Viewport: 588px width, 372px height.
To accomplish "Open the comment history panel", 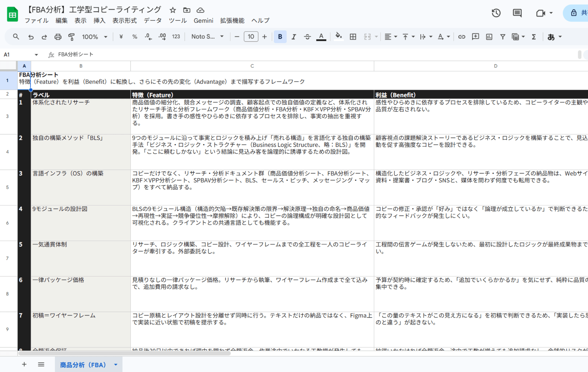I will point(517,13).
